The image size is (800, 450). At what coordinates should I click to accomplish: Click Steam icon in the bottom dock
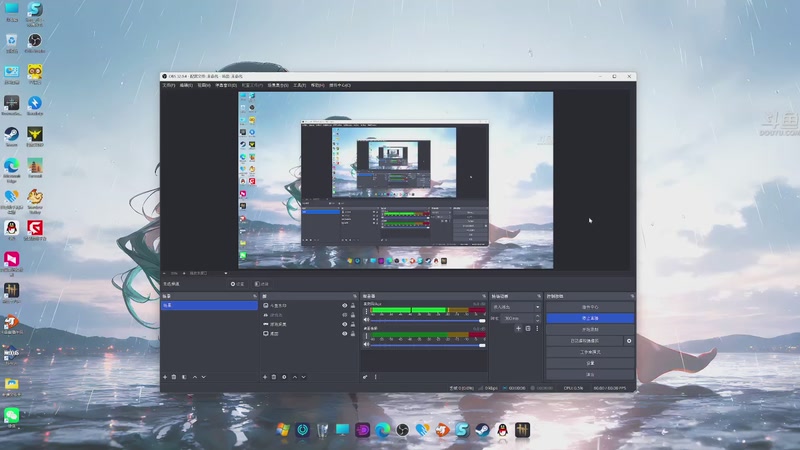coord(483,430)
